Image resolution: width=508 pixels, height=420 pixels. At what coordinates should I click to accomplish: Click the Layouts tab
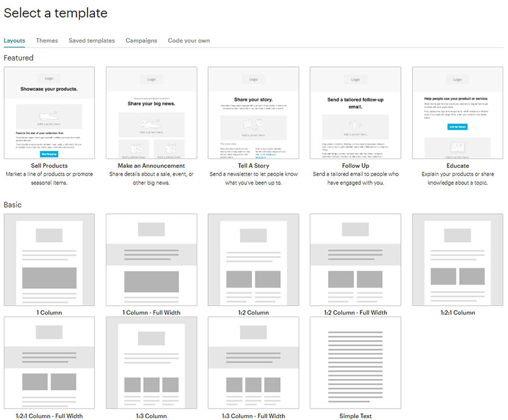tap(15, 40)
